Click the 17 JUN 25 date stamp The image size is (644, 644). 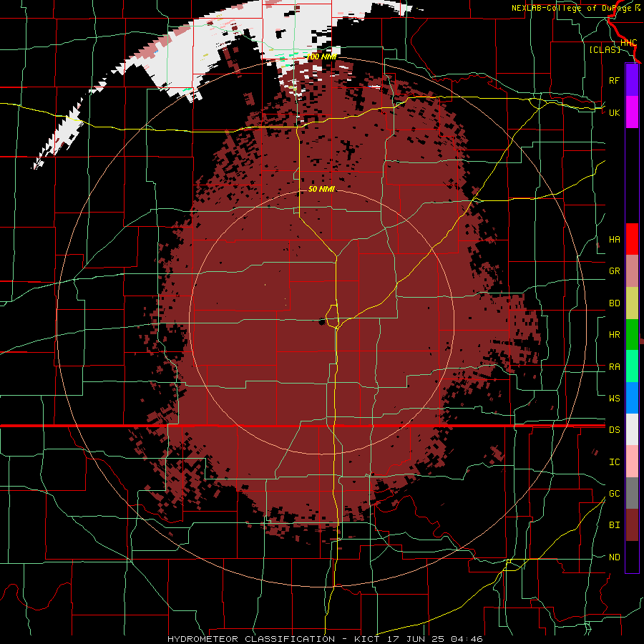click(416, 639)
